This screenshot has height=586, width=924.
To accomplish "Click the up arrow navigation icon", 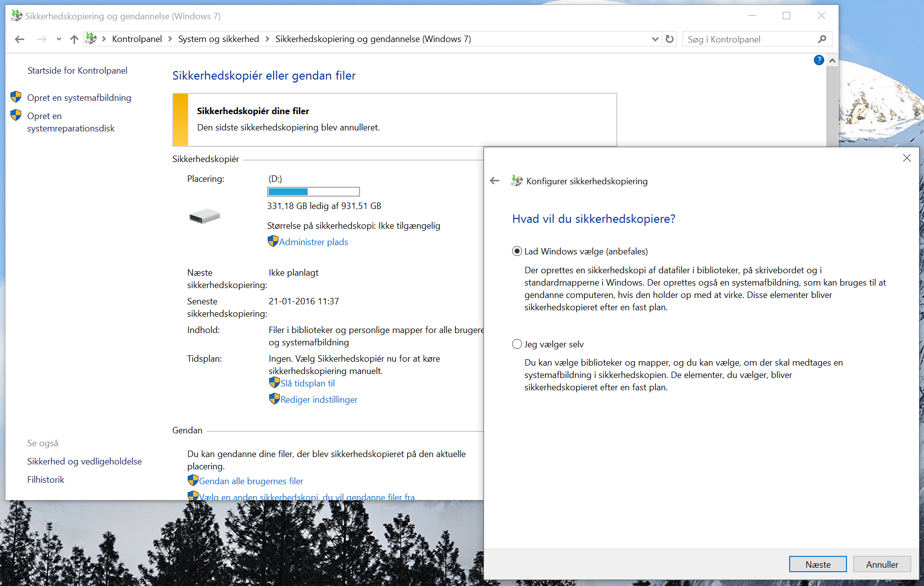I will coord(74,39).
